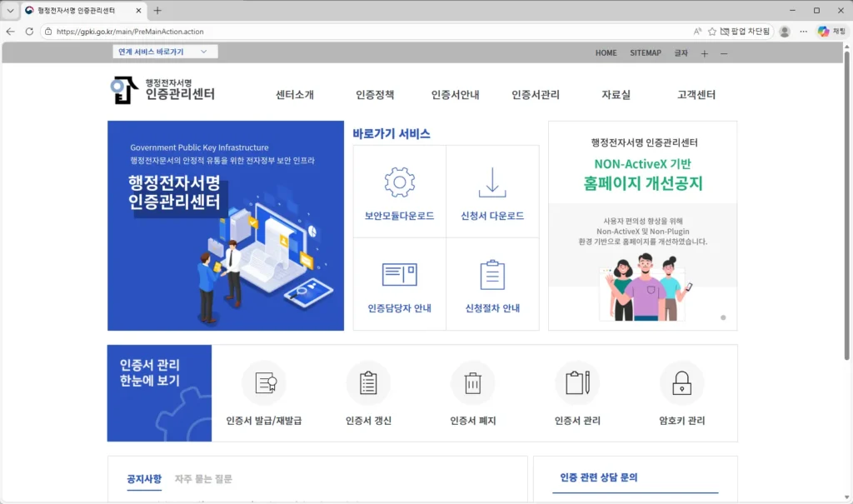Click the 인증서 폐지 trash bin icon
The width and height of the screenshot is (853, 504).
click(472, 382)
